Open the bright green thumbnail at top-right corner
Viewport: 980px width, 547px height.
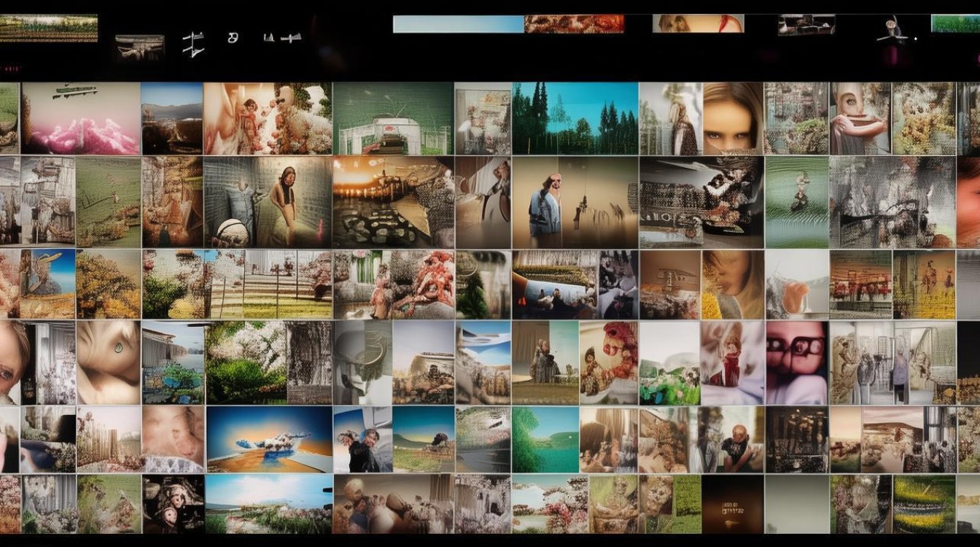tap(955, 24)
